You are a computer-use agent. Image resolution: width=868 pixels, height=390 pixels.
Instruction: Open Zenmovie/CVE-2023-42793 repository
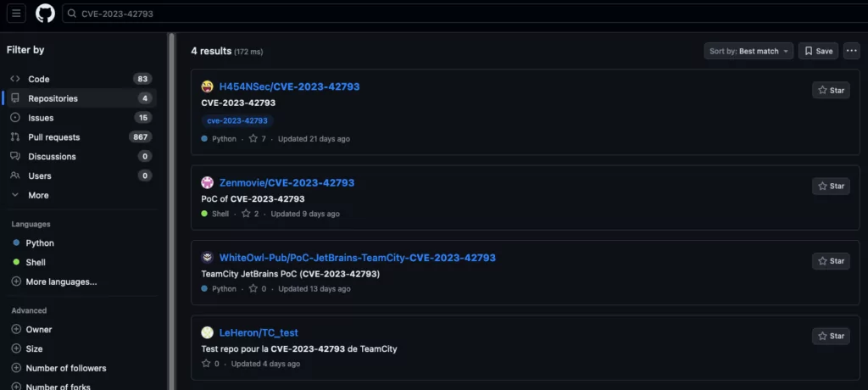pos(287,183)
